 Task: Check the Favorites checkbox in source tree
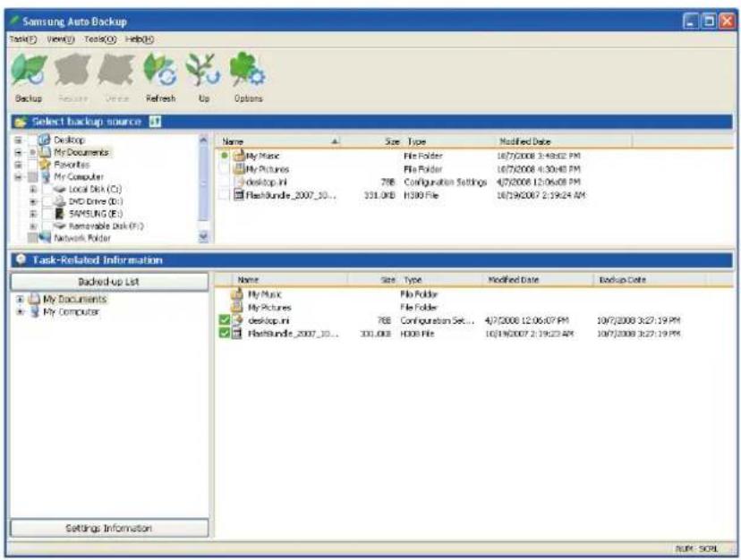[32, 165]
